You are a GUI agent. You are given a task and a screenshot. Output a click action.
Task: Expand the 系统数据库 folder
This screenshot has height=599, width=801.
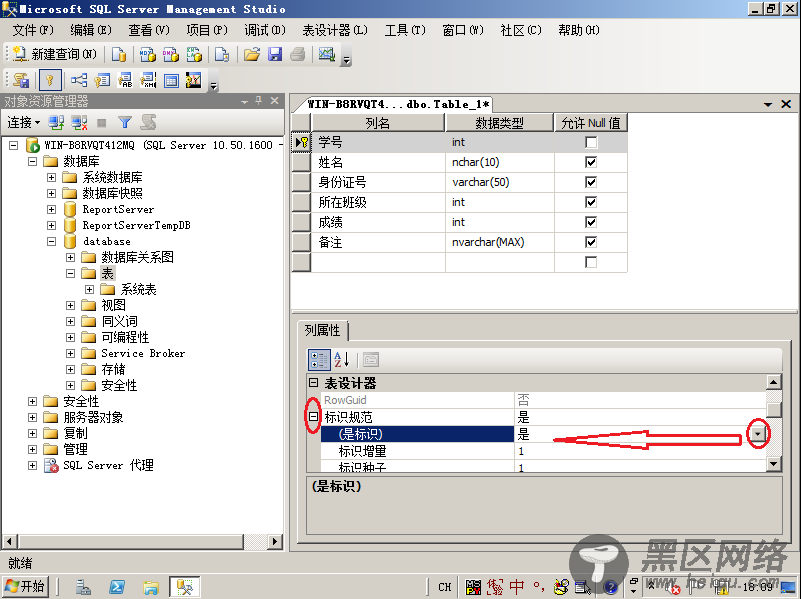(x=52, y=178)
